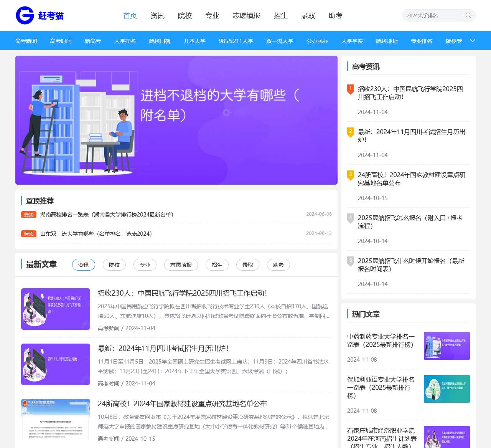Go to 院校口碑 in blue bar
The height and width of the screenshot is (448, 491).
click(x=160, y=41)
